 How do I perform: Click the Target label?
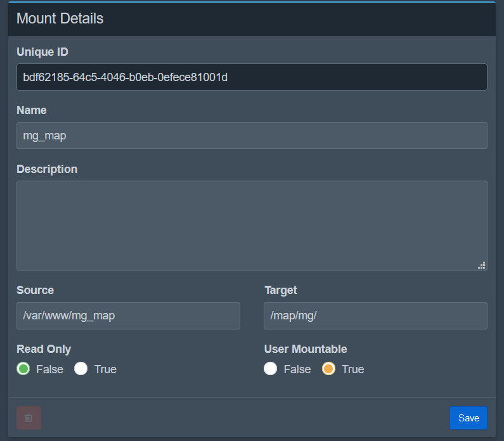tap(281, 290)
